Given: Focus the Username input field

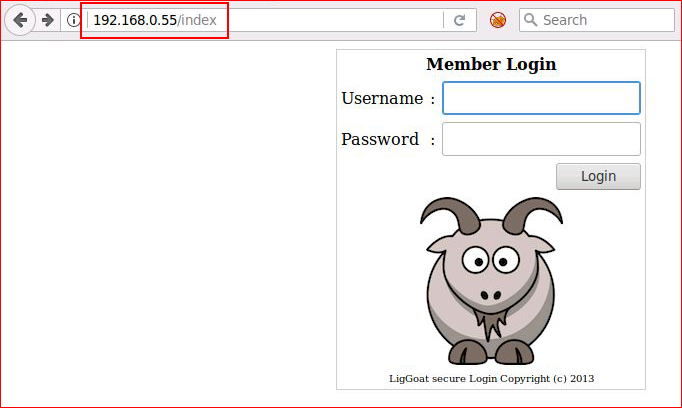Looking at the screenshot, I should (x=541, y=98).
